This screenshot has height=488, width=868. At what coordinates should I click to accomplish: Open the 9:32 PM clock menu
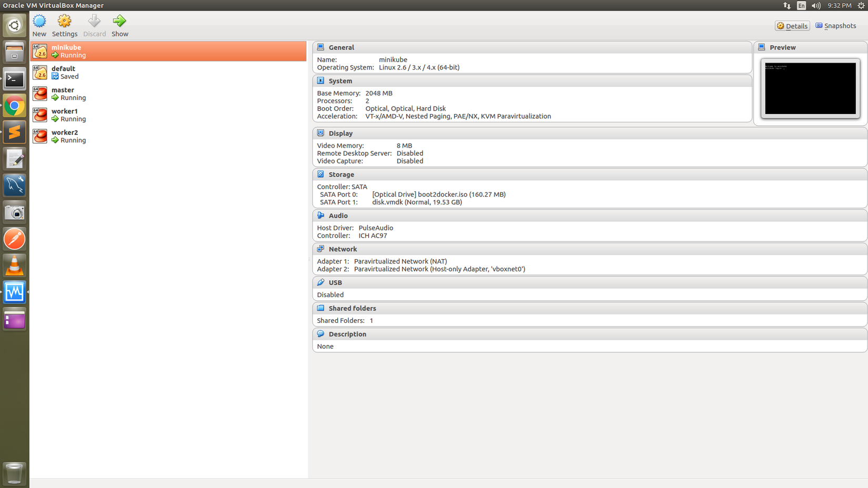point(839,5)
